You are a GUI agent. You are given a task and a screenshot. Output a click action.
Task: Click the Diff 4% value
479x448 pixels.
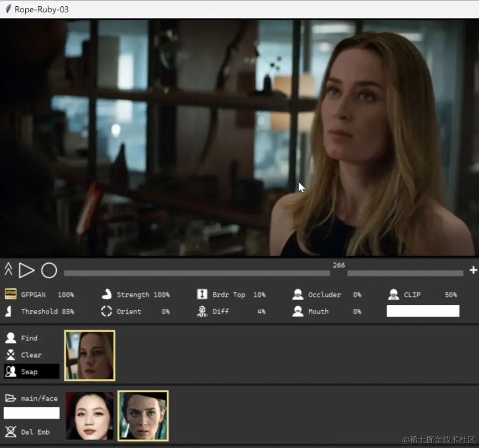coord(261,312)
